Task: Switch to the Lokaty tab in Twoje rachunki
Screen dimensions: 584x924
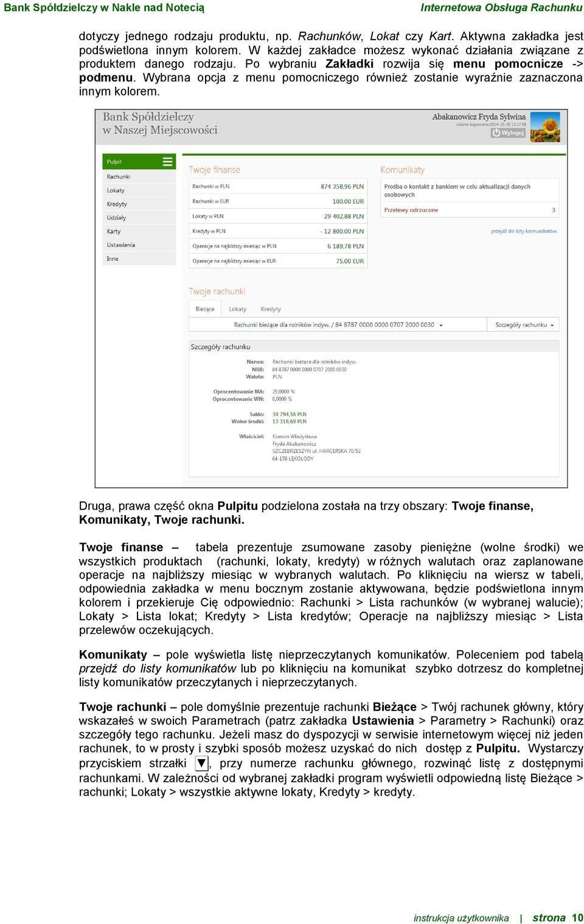Action: point(237,309)
